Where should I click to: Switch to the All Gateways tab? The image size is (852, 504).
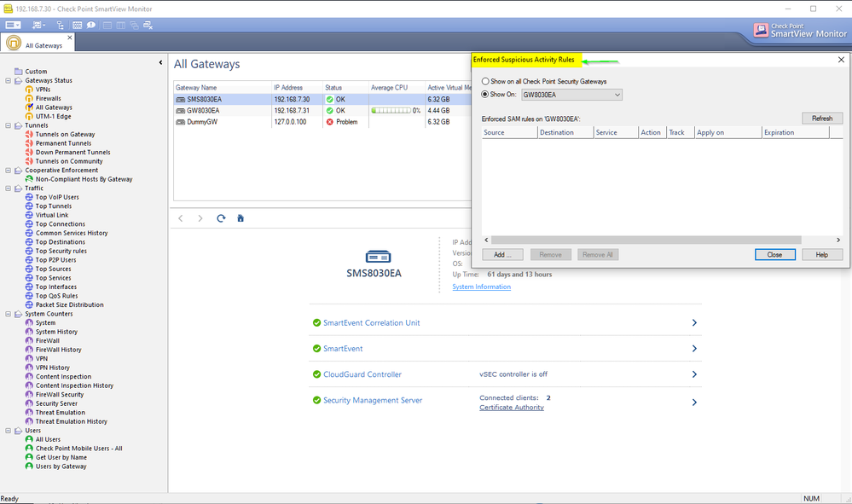click(37, 43)
